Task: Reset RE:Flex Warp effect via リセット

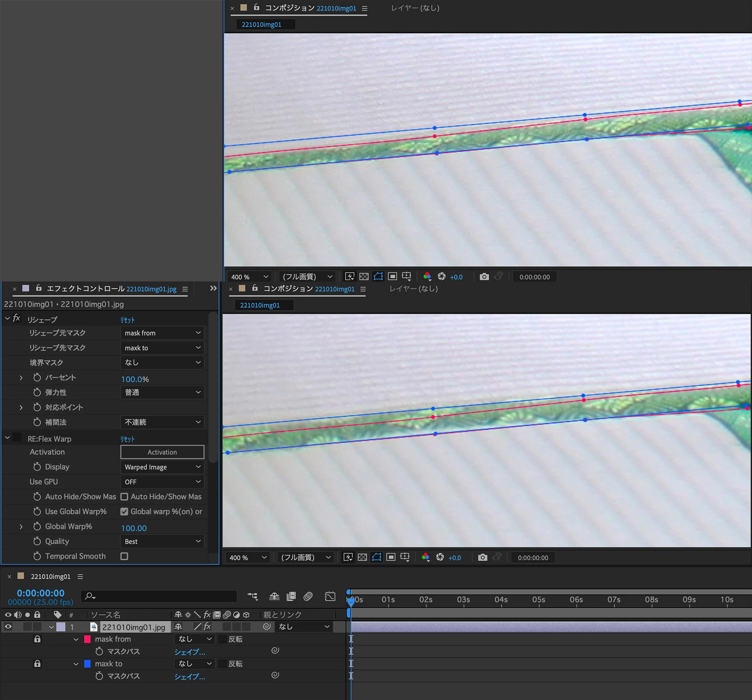Action: [x=127, y=439]
